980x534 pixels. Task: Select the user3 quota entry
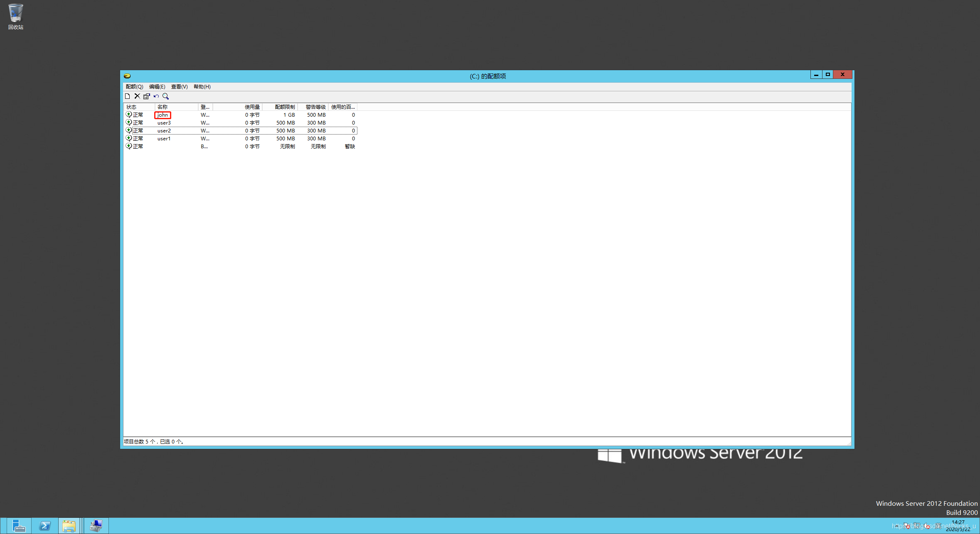(x=164, y=123)
